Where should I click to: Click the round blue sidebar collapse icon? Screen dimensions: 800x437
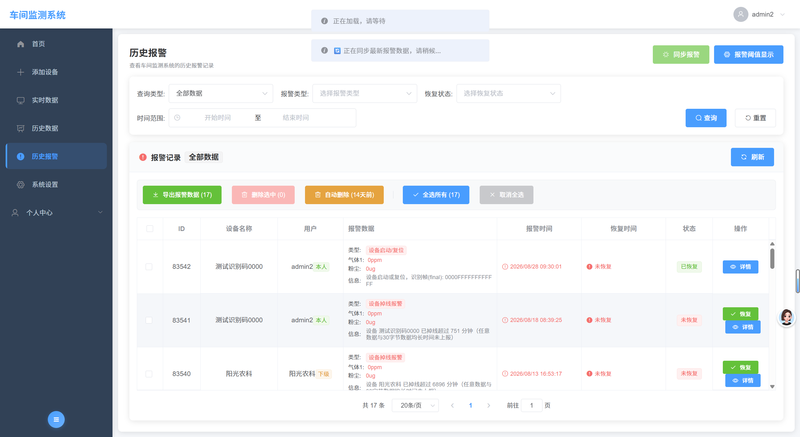(x=56, y=420)
